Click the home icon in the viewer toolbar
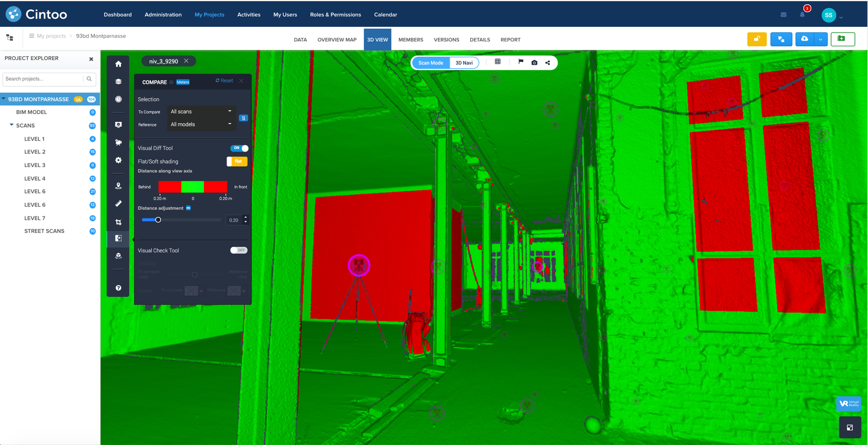Viewport: 868px width, 445px height. pos(118,64)
